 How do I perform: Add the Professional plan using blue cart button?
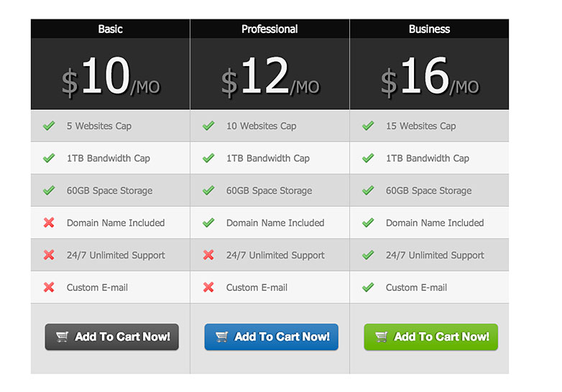coord(272,337)
